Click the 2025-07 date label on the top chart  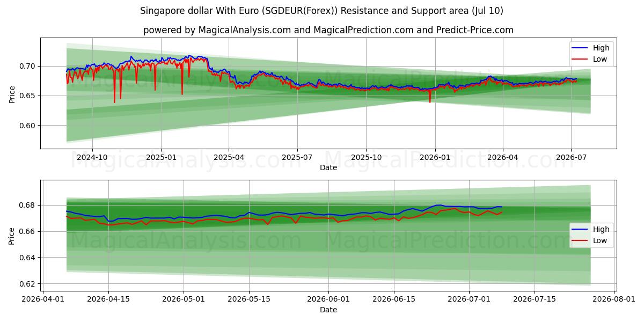point(297,157)
